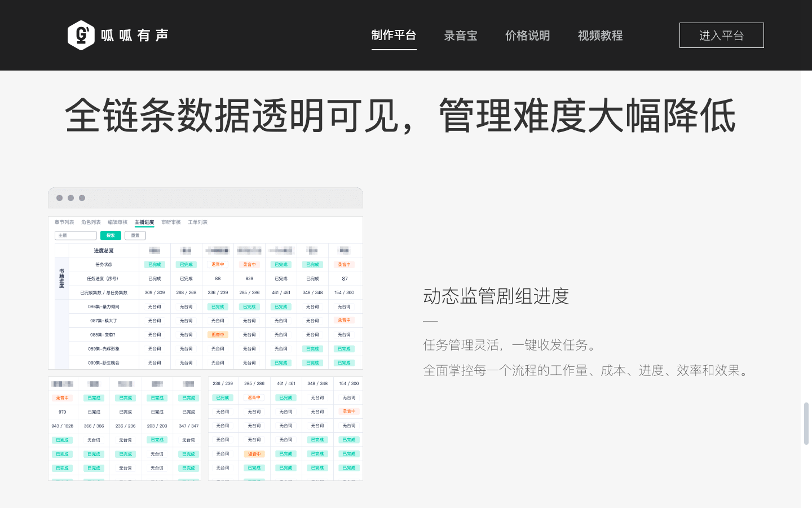The width and height of the screenshot is (812, 508).
Task: Switch to the 角色列表 tab
Action: click(91, 222)
